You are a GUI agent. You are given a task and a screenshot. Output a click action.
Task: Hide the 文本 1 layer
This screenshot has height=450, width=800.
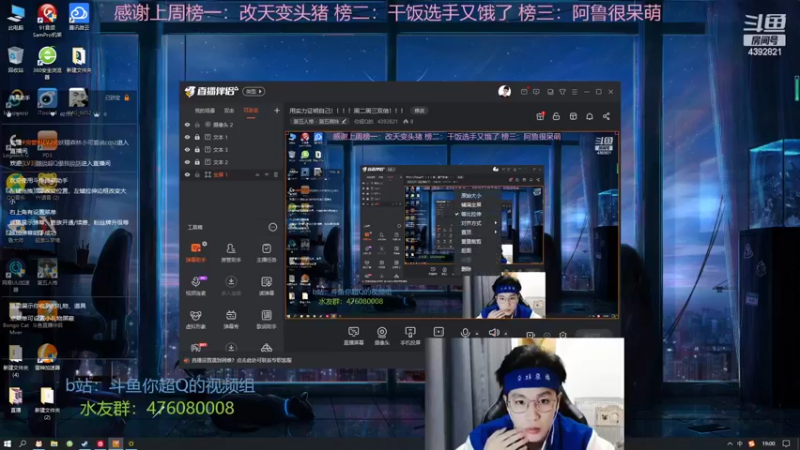point(187,137)
